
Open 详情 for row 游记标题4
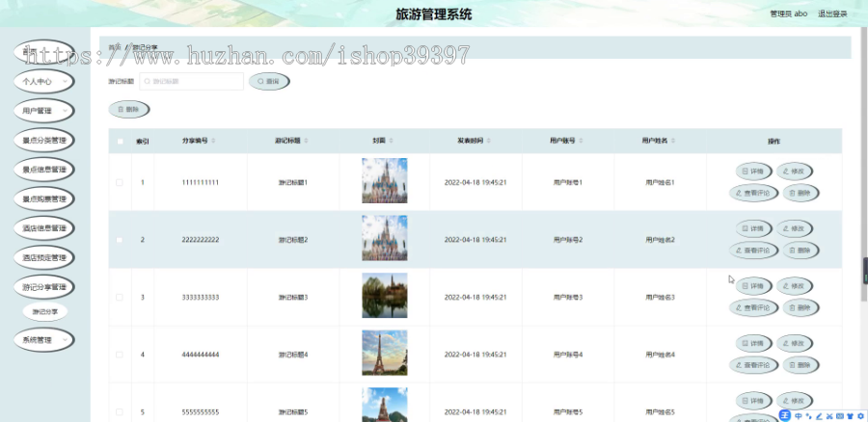pos(753,343)
